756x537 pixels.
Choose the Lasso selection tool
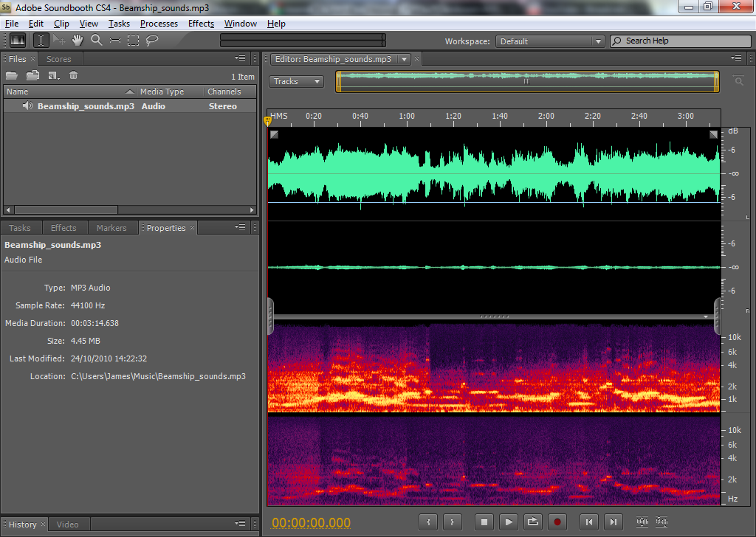pos(152,41)
